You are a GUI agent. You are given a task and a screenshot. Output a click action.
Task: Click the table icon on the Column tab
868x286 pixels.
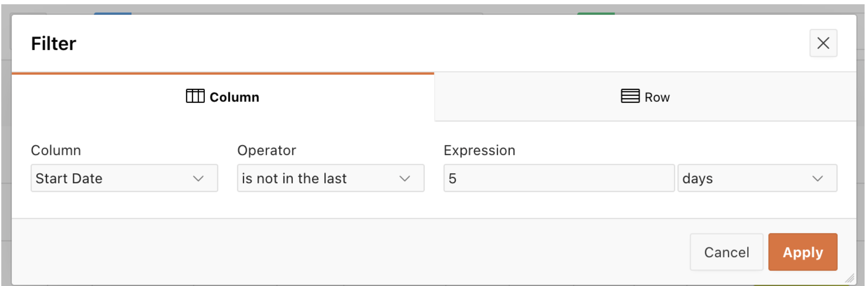click(x=195, y=96)
